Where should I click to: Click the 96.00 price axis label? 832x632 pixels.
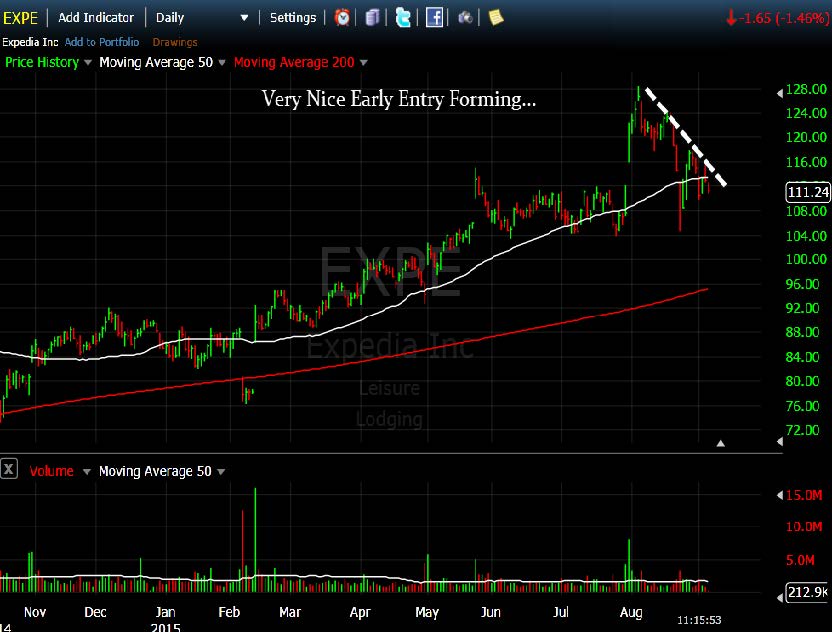pos(802,284)
